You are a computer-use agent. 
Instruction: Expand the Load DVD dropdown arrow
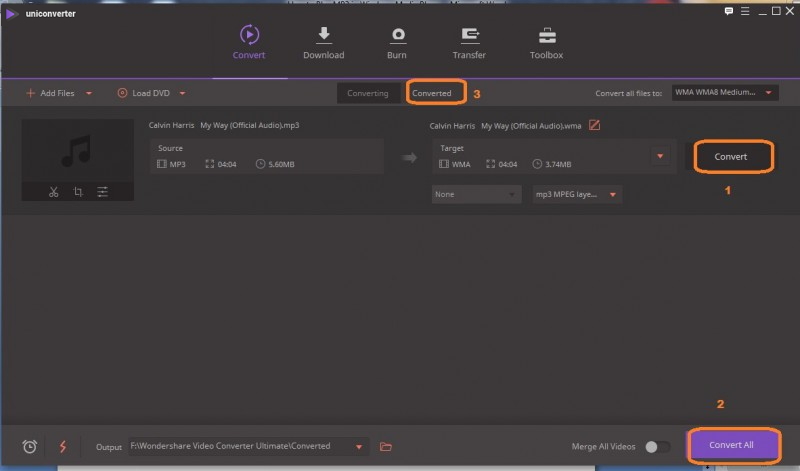pos(183,93)
